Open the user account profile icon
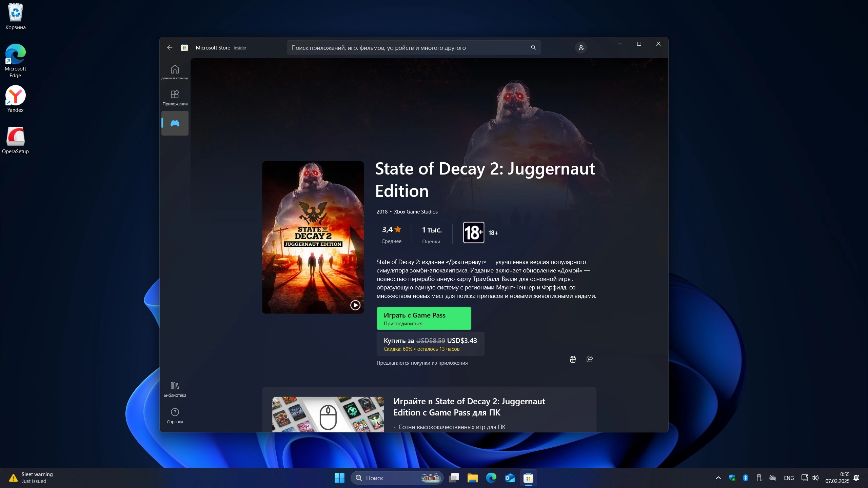 click(x=581, y=47)
